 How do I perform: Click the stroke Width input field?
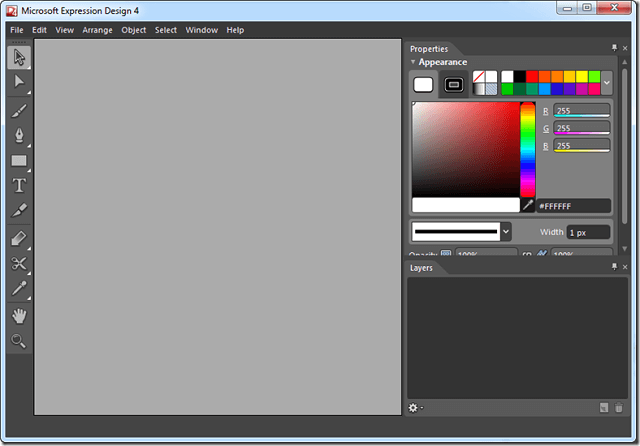(x=588, y=232)
